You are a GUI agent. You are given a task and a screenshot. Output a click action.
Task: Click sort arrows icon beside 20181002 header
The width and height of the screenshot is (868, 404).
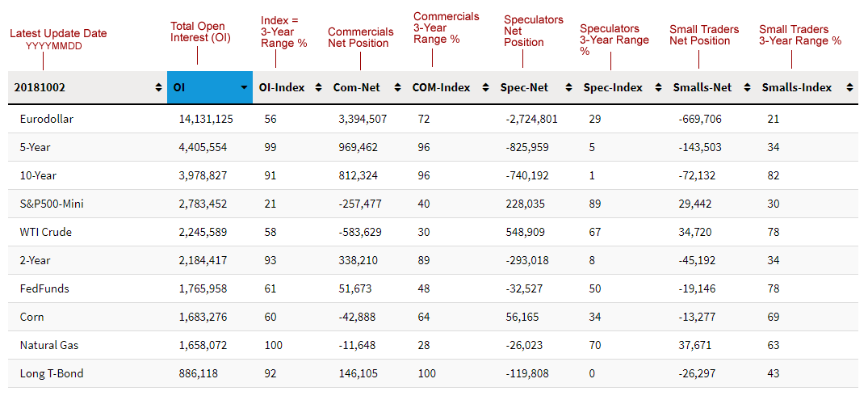click(158, 87)
